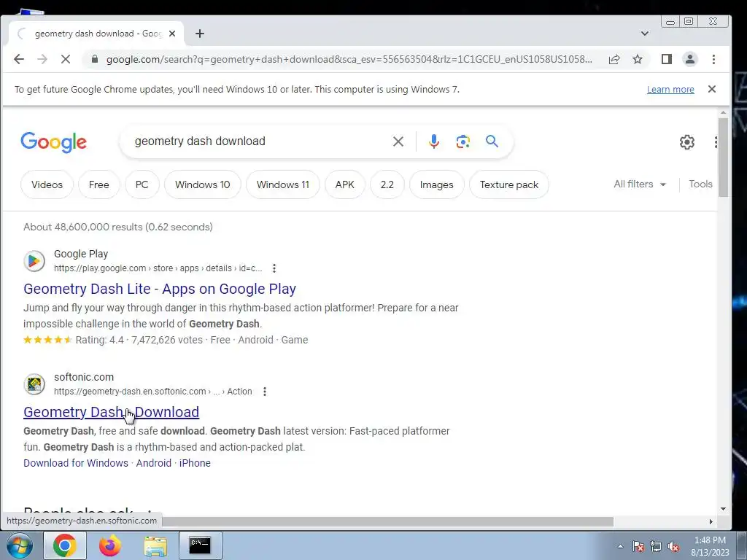
Task: Click the network tray icon
Action: click(656, 546)
